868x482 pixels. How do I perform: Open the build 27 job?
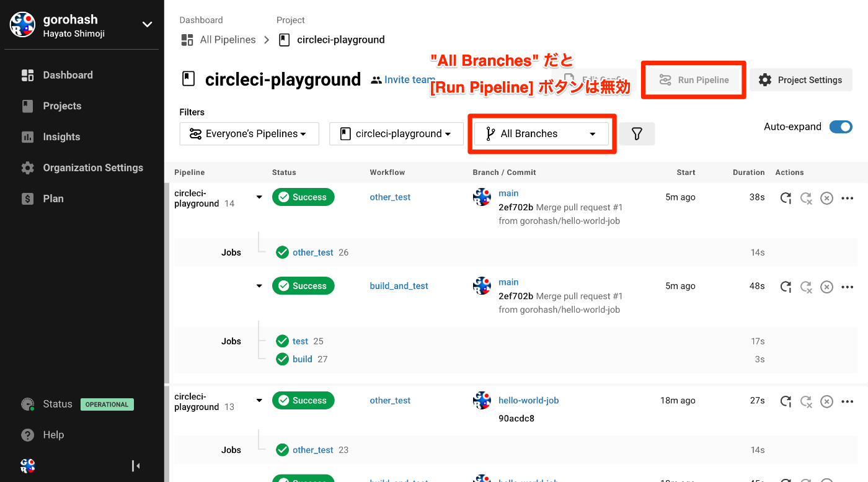pyautogui.click(x=303, y=359)
